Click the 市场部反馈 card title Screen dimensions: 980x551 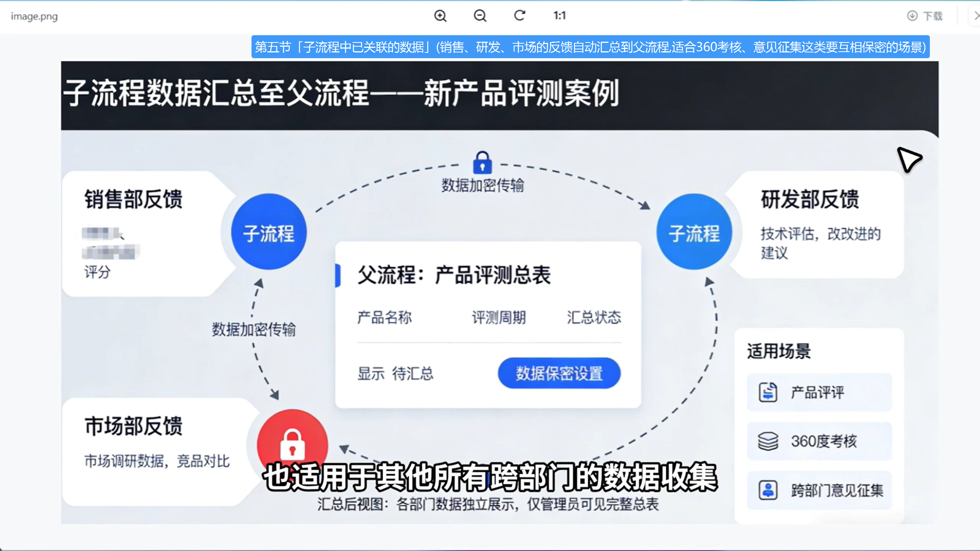point(133,426)
